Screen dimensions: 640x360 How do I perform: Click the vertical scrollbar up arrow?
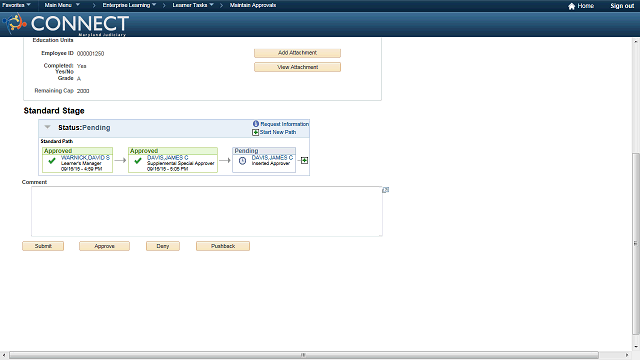click(636, 42)
